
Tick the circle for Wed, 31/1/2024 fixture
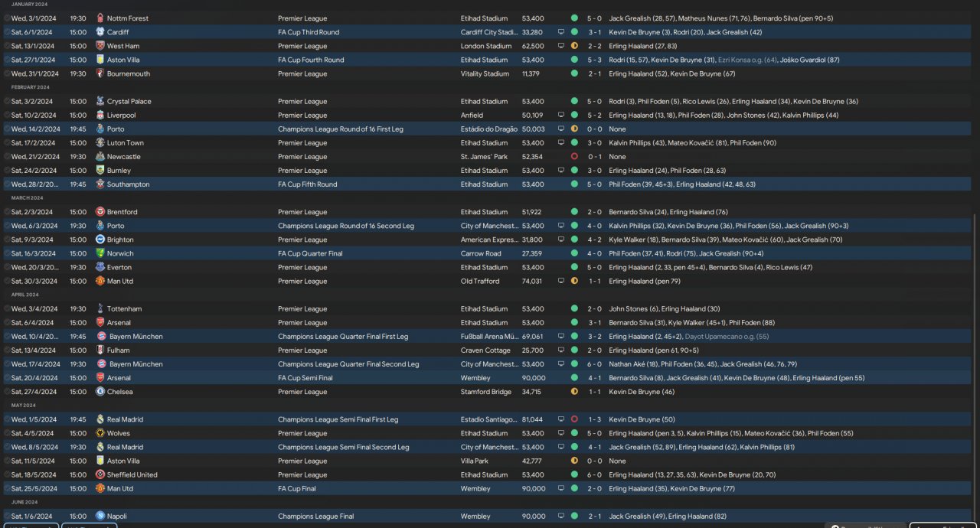(7, 73)
